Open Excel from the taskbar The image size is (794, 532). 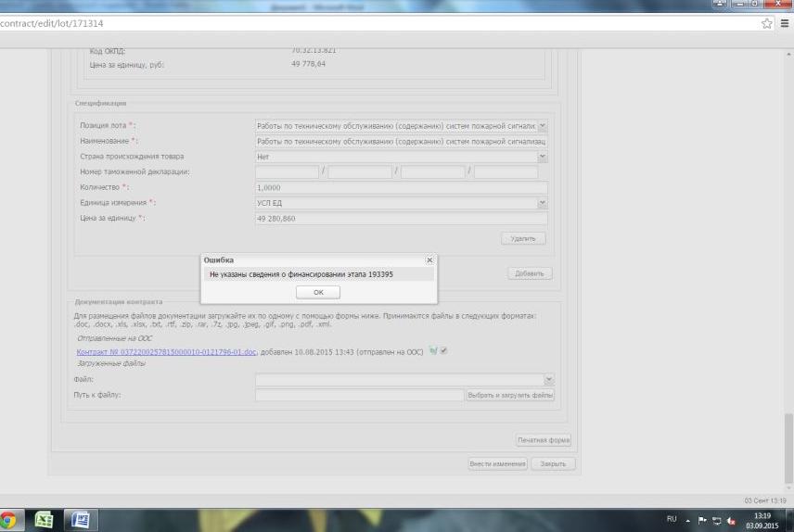coord(44,520)
